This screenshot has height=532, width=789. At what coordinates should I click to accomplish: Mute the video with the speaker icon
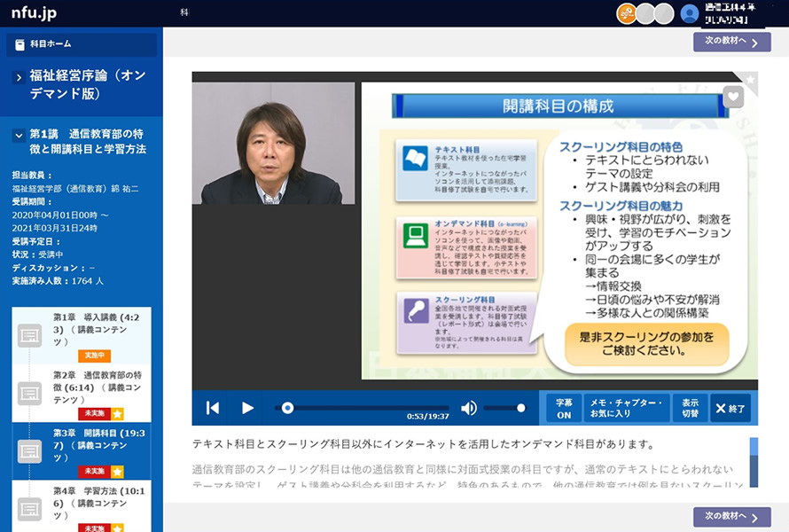[x=468, y=408]
